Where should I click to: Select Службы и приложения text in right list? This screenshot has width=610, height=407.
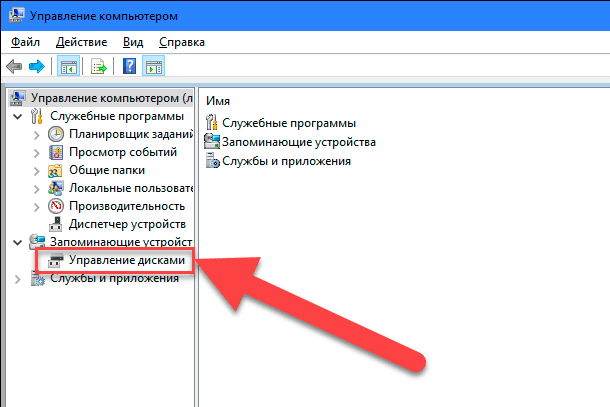pos(287,161)
